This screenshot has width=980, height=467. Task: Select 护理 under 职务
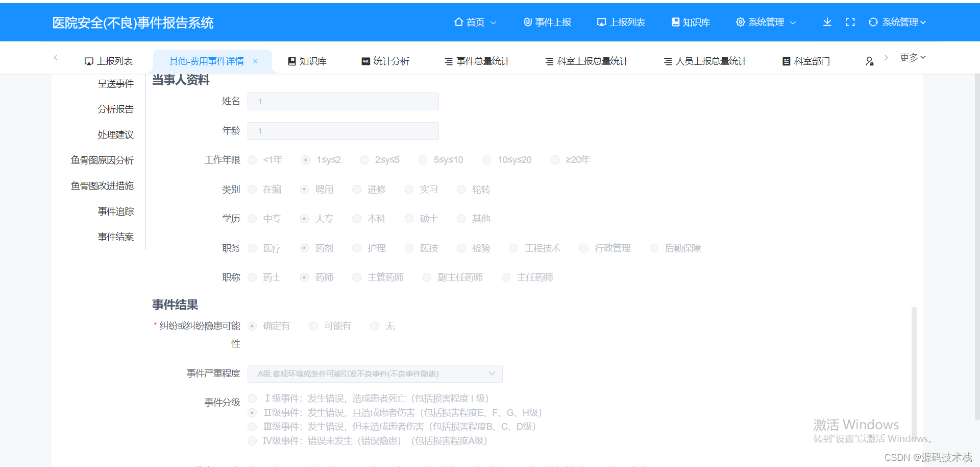click(357, 248)
